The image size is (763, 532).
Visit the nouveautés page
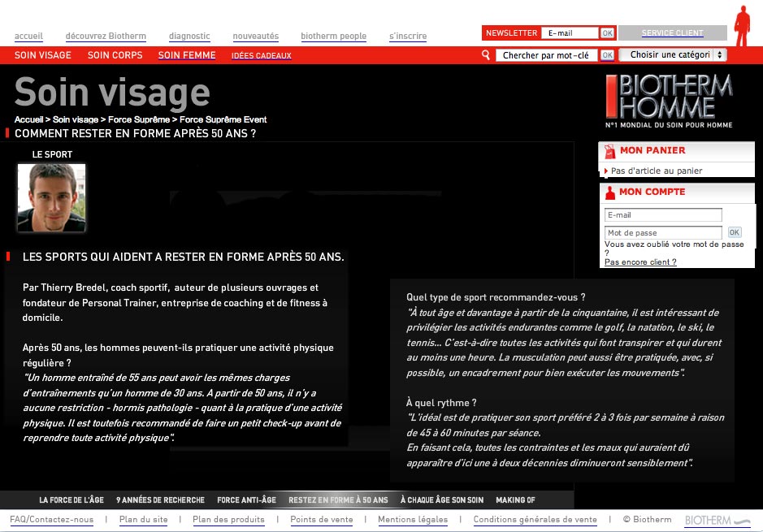[x=255, y=36]
